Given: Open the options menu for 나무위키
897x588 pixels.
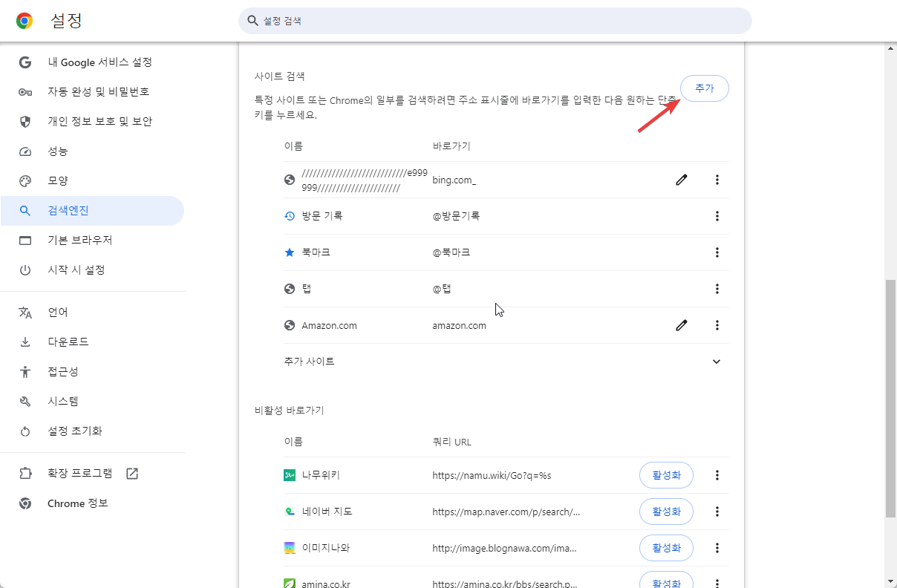Looking at the screenshot, I should coord(717,474).
